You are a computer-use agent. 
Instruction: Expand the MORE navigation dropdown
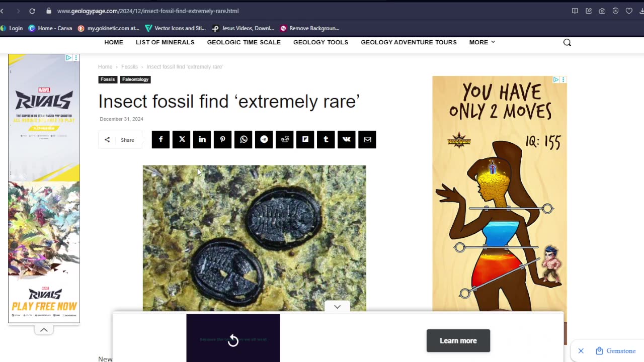pos(482,42)
